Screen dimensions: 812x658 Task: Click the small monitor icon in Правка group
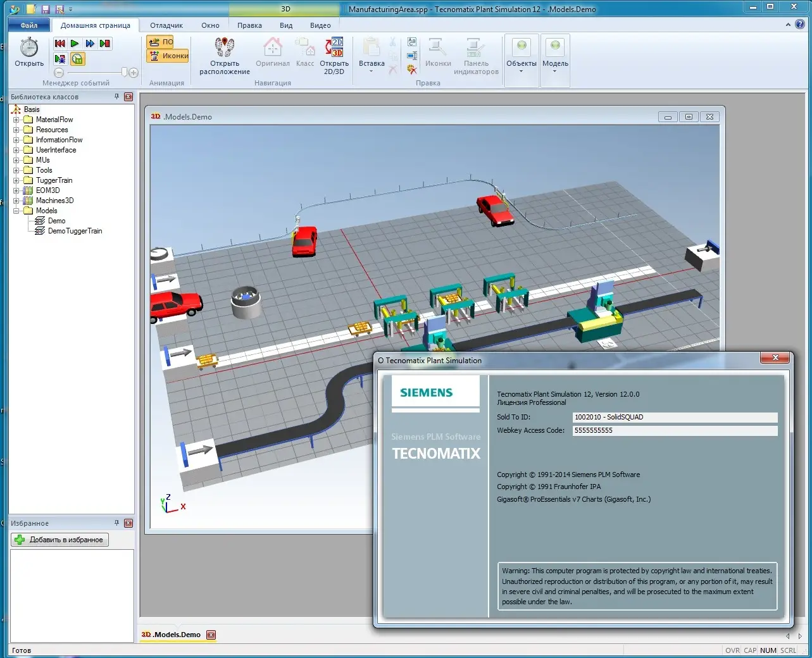(412, 56)
